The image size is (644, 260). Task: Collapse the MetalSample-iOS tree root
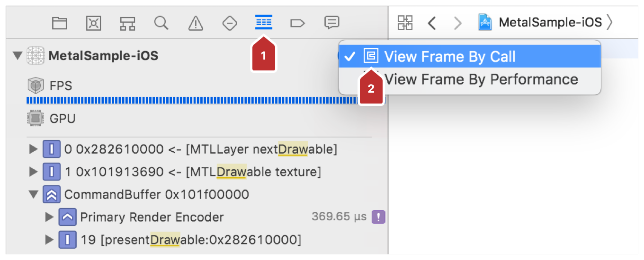(18, 56)
